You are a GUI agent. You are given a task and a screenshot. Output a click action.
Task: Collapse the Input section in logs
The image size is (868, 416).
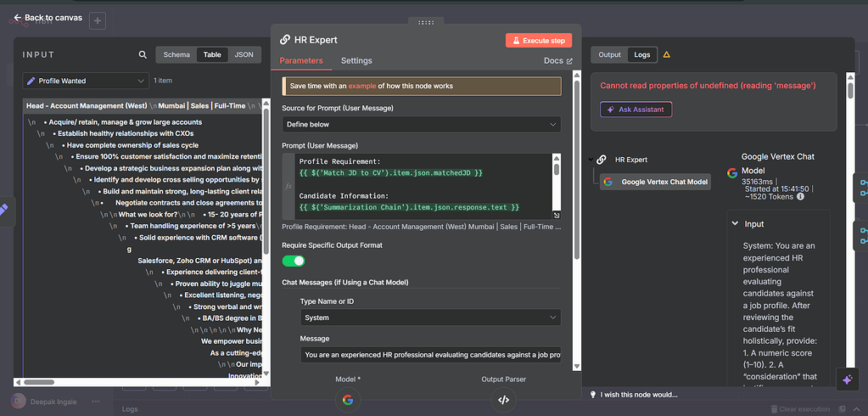click(x=735, y=224)
